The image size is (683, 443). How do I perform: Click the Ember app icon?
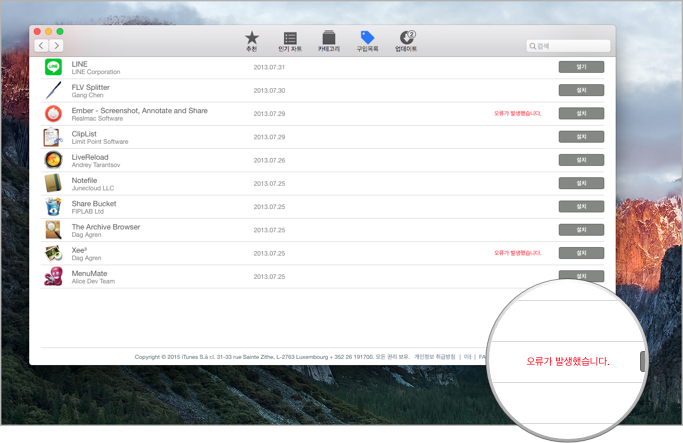coord(53,114)
